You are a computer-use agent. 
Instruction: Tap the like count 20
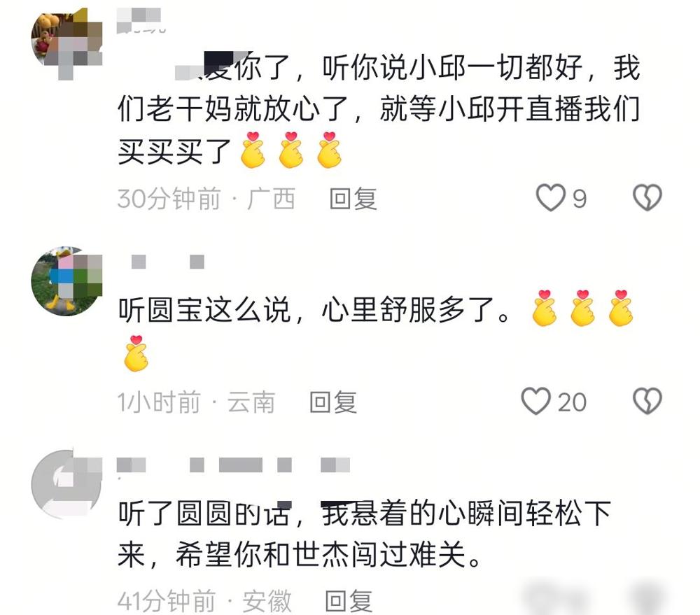572,402
